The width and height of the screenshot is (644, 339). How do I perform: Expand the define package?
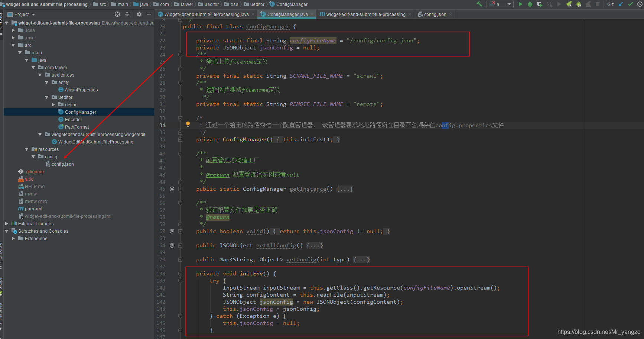(x=53, y=104)
